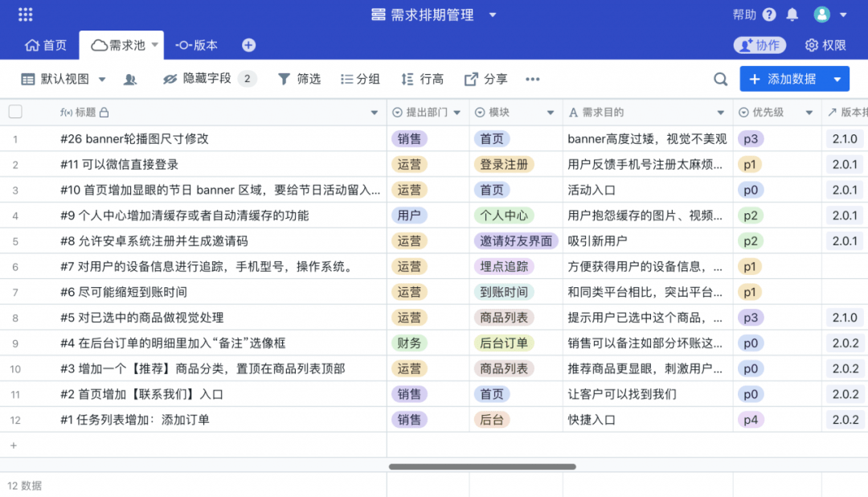Click the p3 priority tag in row 1
The height and width of the screenshot is (497, 868).
tap(751, 138)
